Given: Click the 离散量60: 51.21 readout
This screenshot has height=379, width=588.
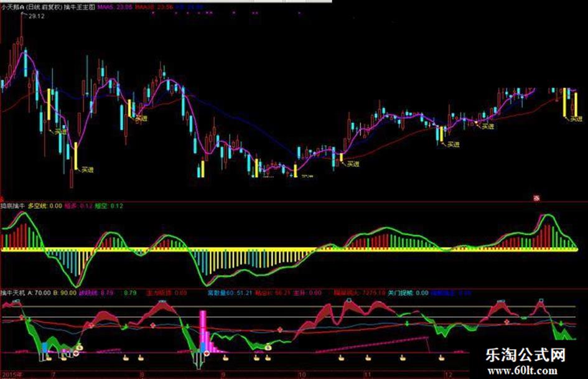Looking at the screenshot, I should [230, 292].
